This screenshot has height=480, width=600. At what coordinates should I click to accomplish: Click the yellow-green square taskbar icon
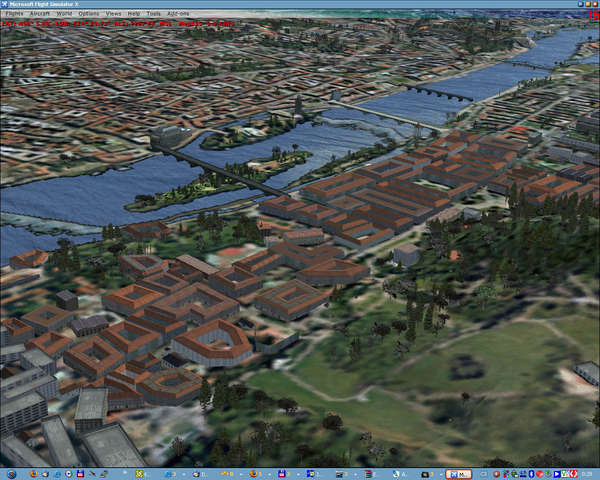[140, 474]
